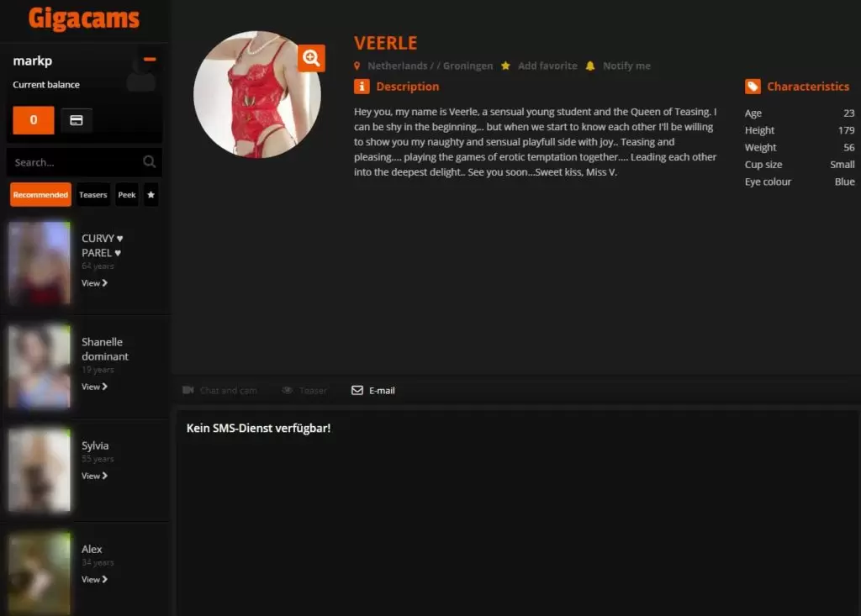Click the orange balance 0 button

tap(34, 120)
